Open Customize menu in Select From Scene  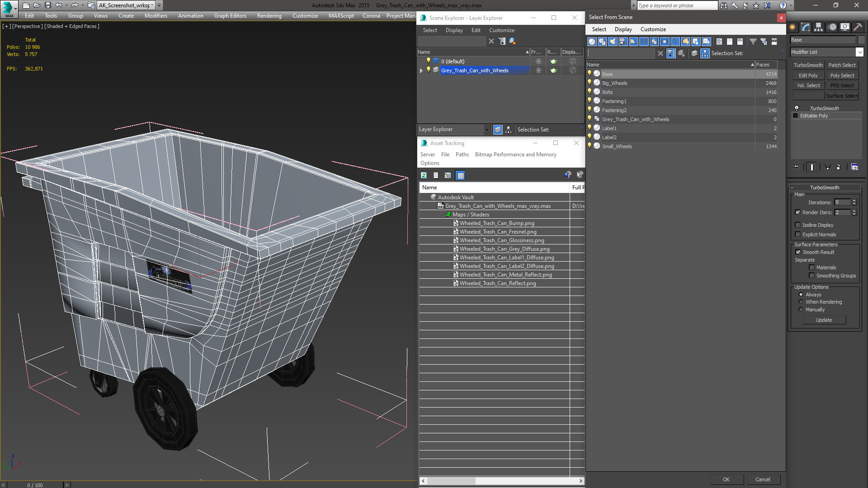coord(653,29)
